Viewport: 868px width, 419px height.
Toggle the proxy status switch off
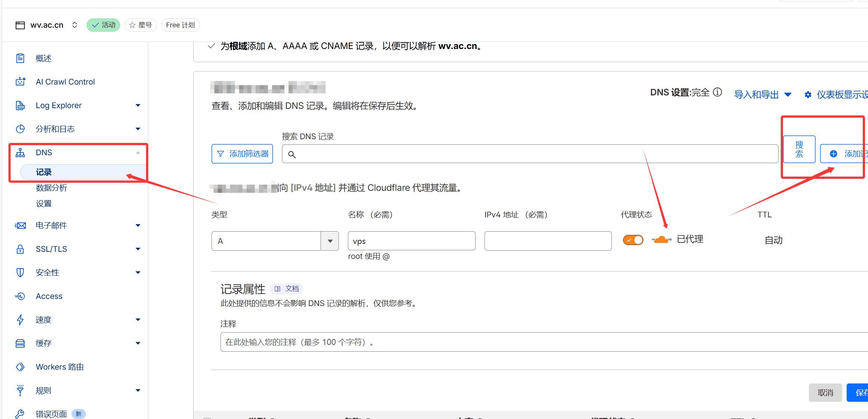click(633, 240)
